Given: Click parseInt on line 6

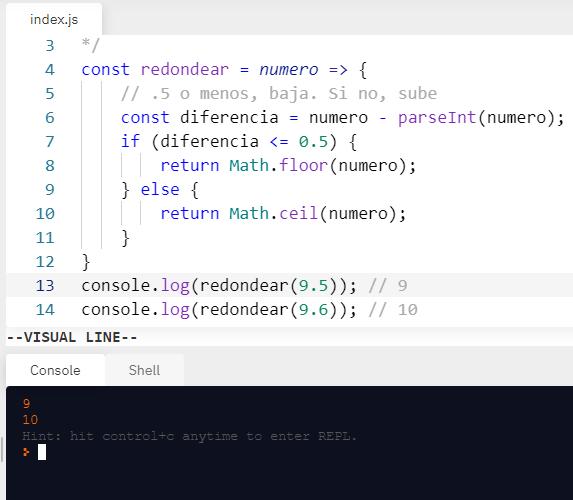Looking at the screenshot, I should coord(437,118).
